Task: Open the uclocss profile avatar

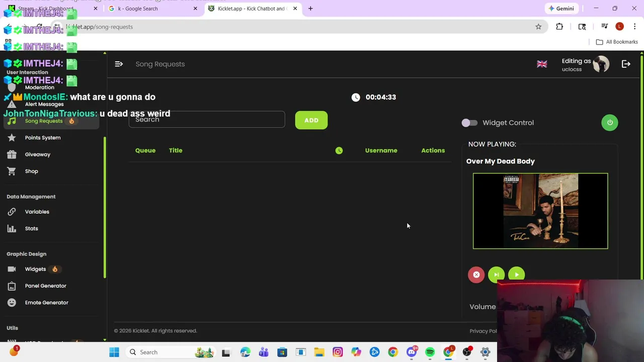Action: 601,64
